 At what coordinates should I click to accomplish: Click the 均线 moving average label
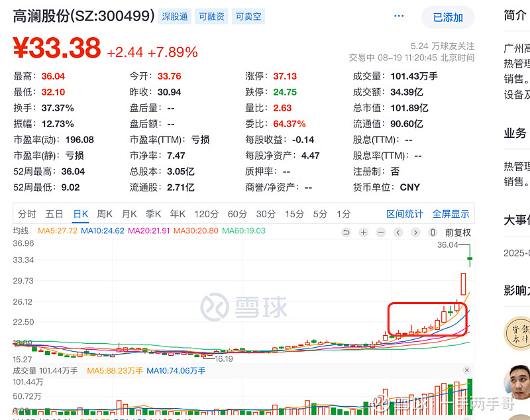click(x=21, y=231)
